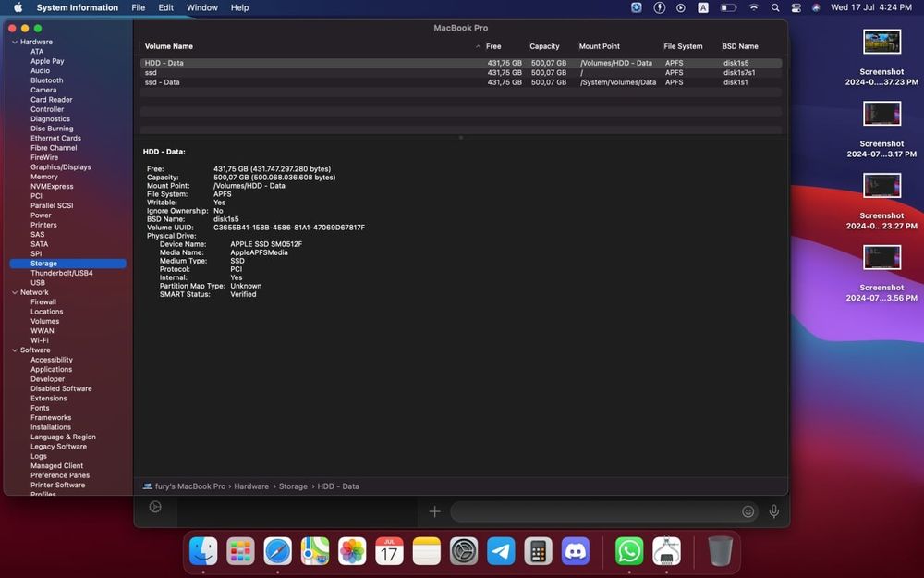This screenshot has height=578, width=924.
Task: Select USB in sidebar
Action: [38, 283]
